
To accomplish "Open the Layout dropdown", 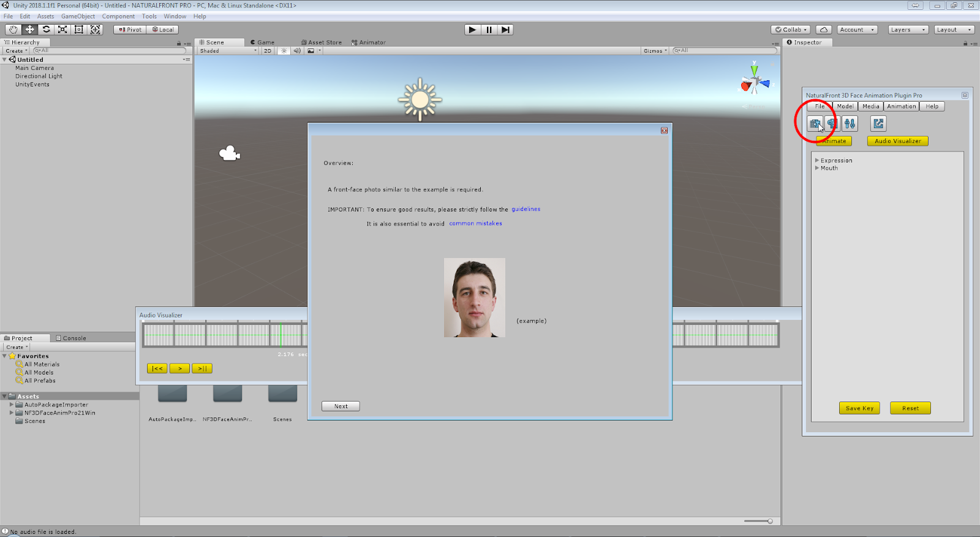I will coord(954,29).
